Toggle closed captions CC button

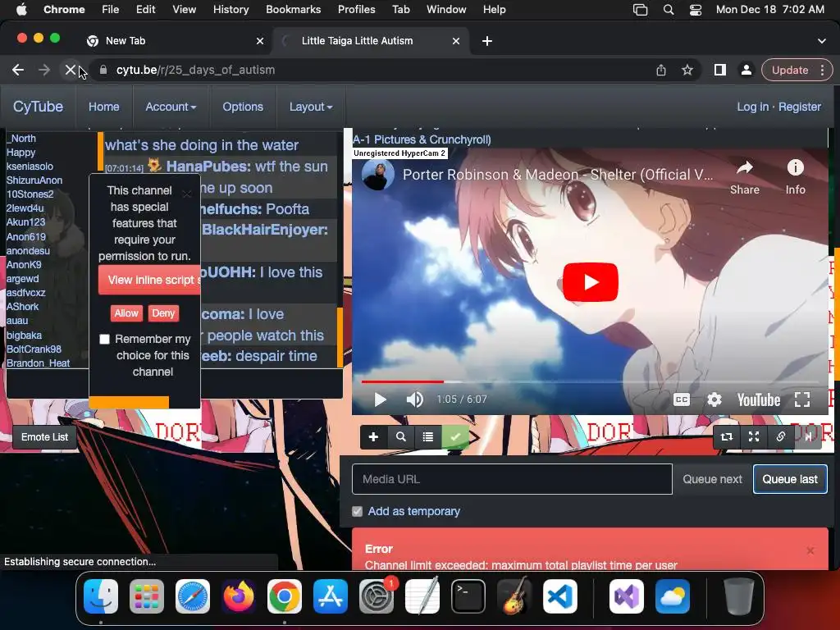(681, 399)
